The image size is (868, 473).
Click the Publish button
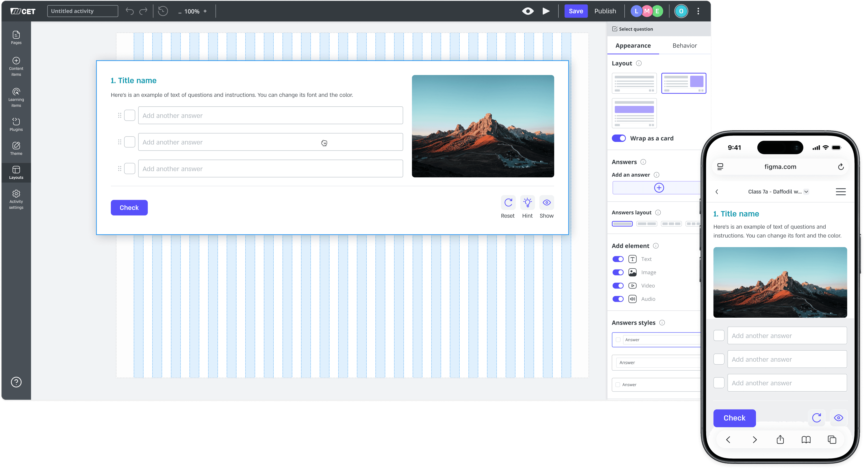click(x=605, y=11)
